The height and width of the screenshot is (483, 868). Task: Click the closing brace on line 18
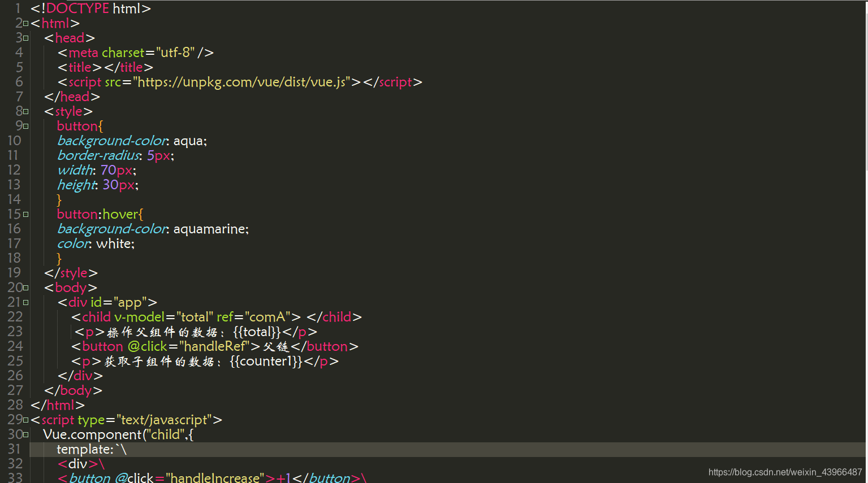59,259
